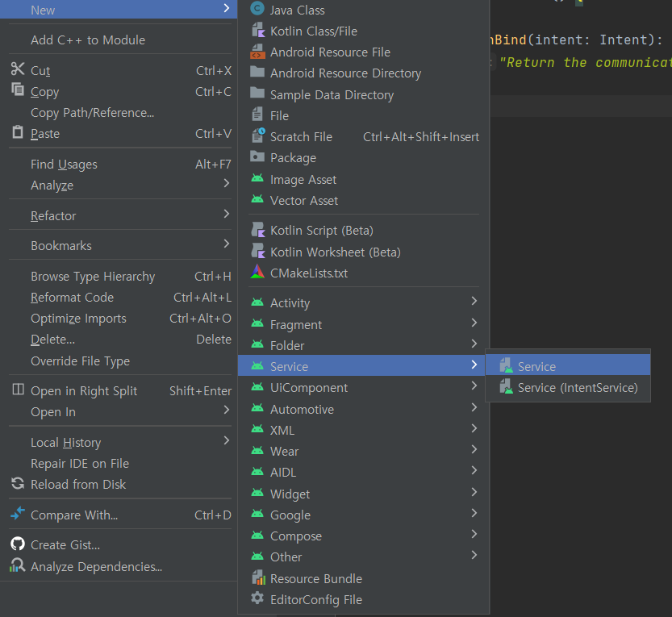672x617 pixels.
Task: Click the Sample Data Directory folder icon
Action: [257, 93]
